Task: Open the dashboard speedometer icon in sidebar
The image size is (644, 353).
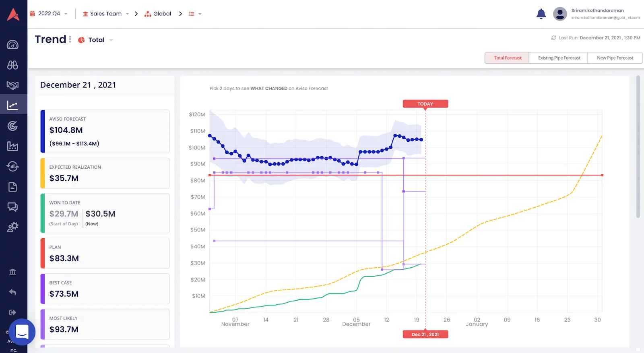Action: [x=12, y=44]
